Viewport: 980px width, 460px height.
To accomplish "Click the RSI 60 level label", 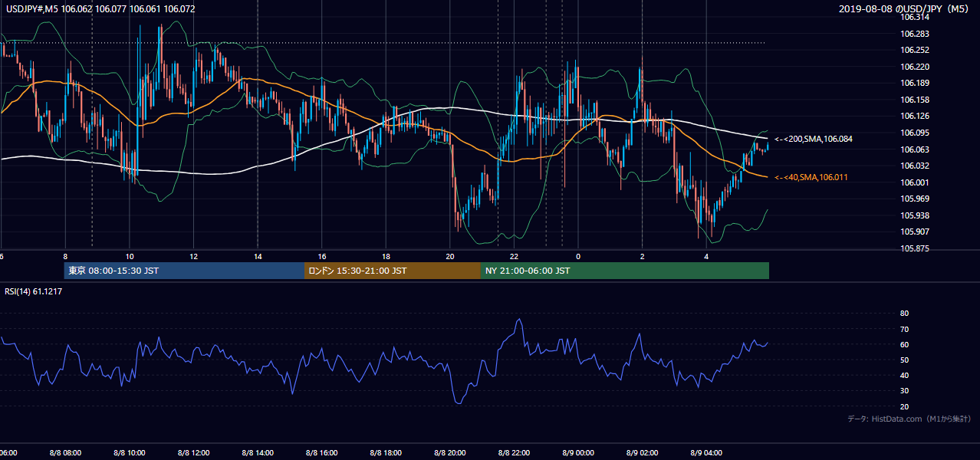I will (904, 344).
